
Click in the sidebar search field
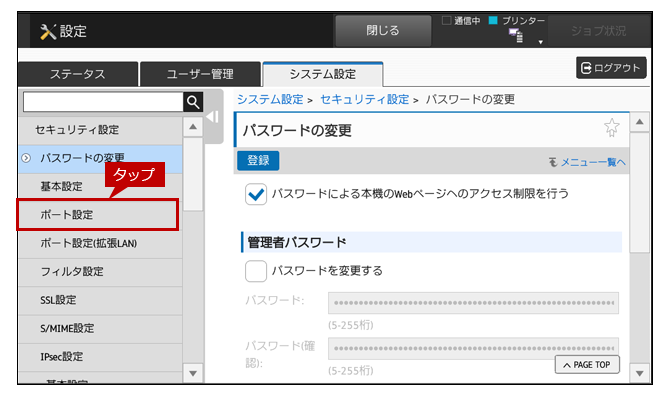tap(103, 102)
